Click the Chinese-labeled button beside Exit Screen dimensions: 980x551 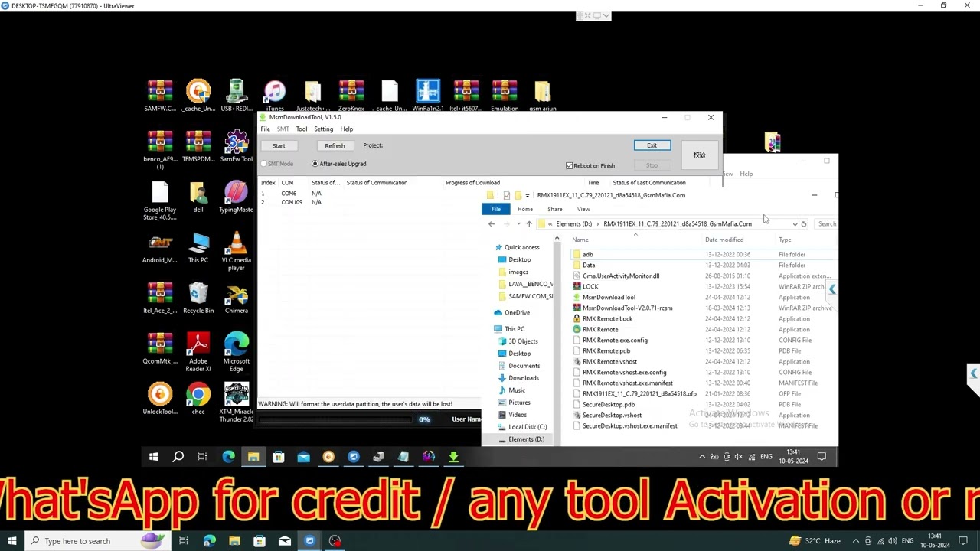click(699, 155)
